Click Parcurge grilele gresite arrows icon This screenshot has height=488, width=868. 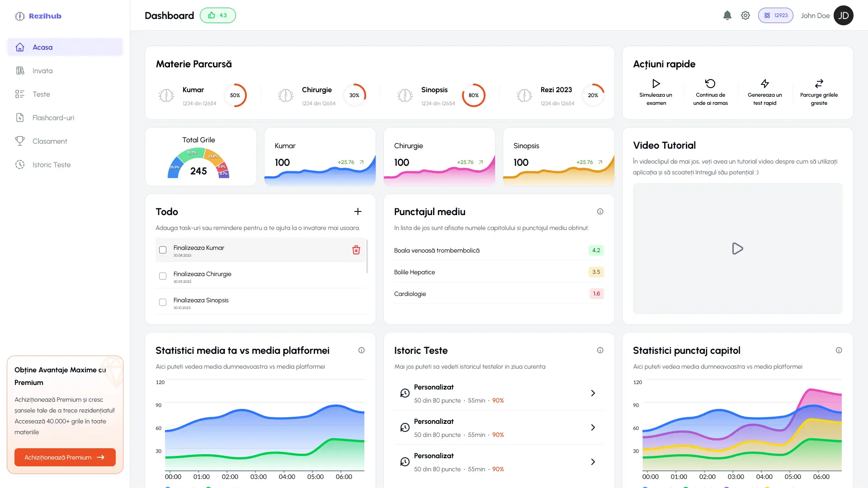pyautogui.click(x=819, y=84)
